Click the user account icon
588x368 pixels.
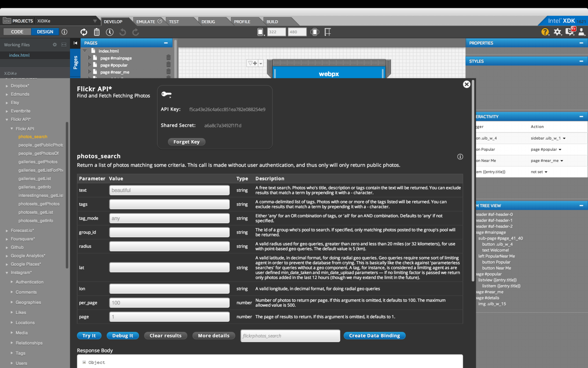tap(581, 32)
